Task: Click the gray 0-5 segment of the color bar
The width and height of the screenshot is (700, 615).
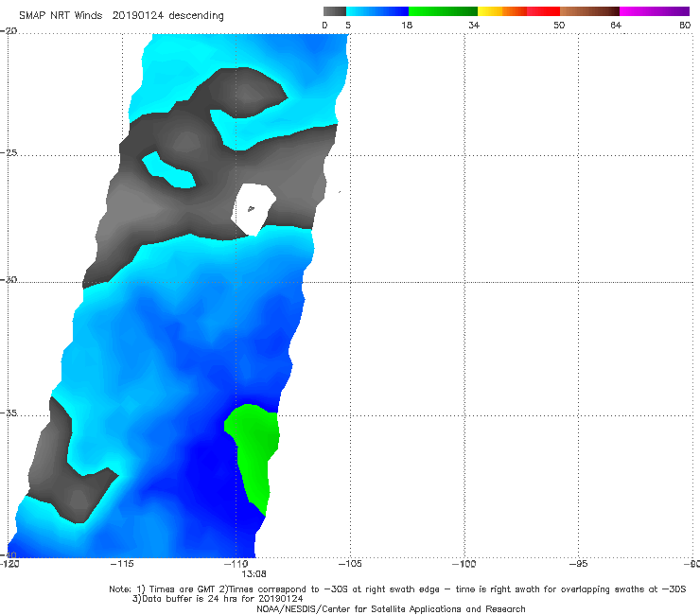Action: (334, 11)
